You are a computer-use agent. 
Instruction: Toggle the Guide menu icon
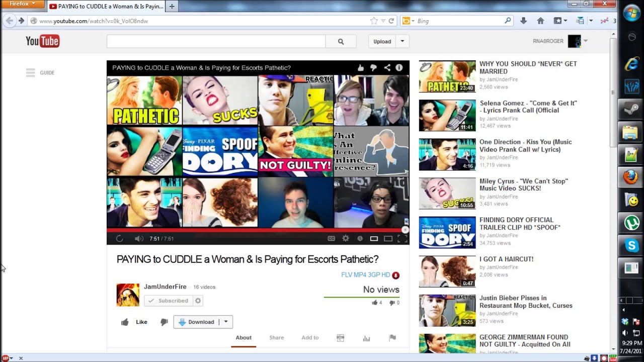pos(31,73)
